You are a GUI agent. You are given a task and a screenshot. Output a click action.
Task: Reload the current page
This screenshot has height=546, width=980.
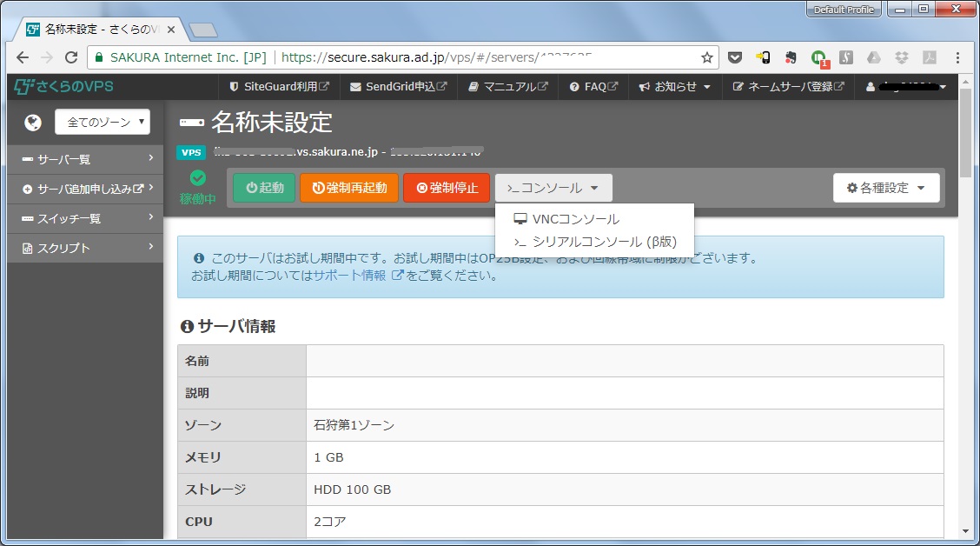(x=71, y=57)
